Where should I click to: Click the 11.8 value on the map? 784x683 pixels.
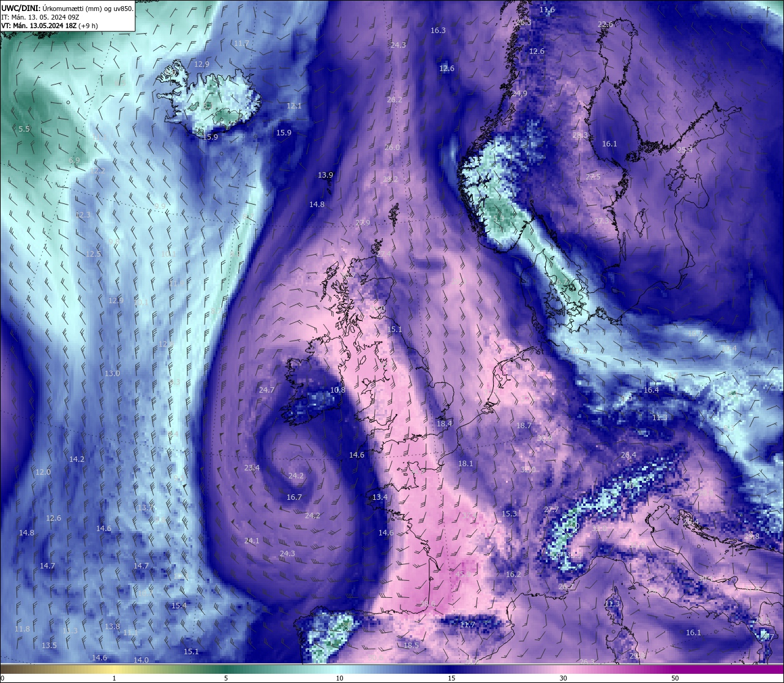[22, 628]
